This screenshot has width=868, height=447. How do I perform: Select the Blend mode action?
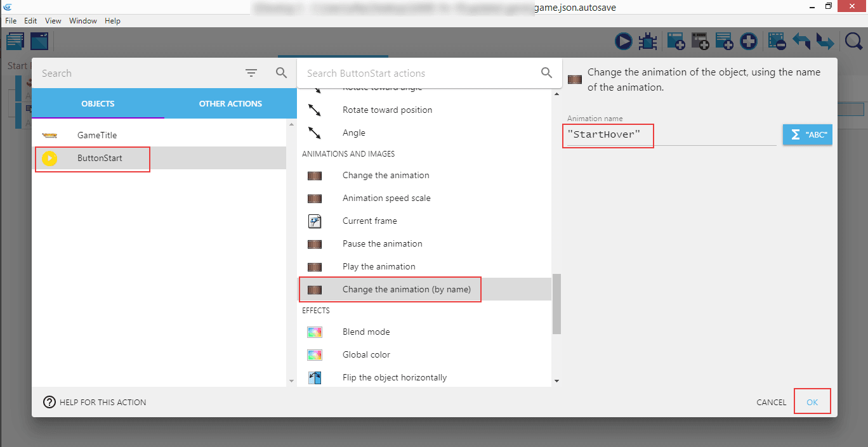pyautogui.click(x=366, y=332)
